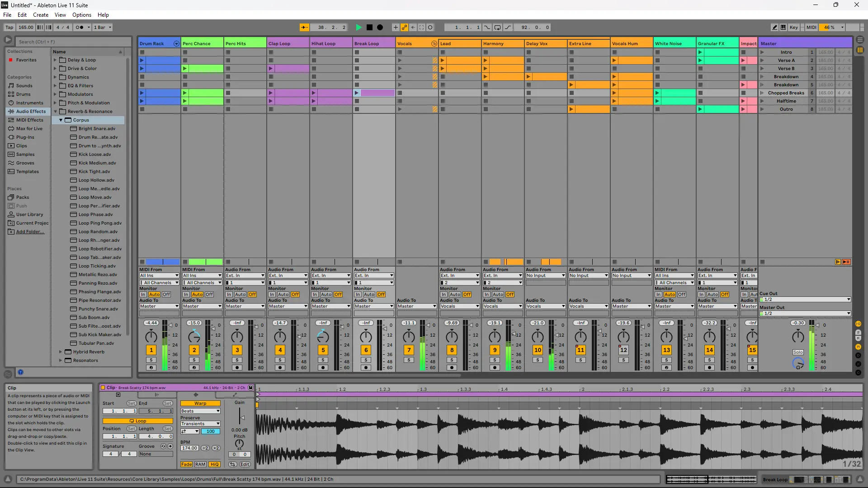Open the warp mode Beats dropdown

(x=200, y=411)
